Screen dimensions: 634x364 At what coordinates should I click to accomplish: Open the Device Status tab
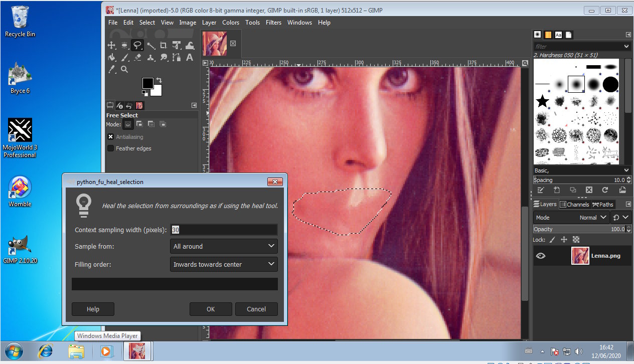pyautogui.click(x=120, y=105)
